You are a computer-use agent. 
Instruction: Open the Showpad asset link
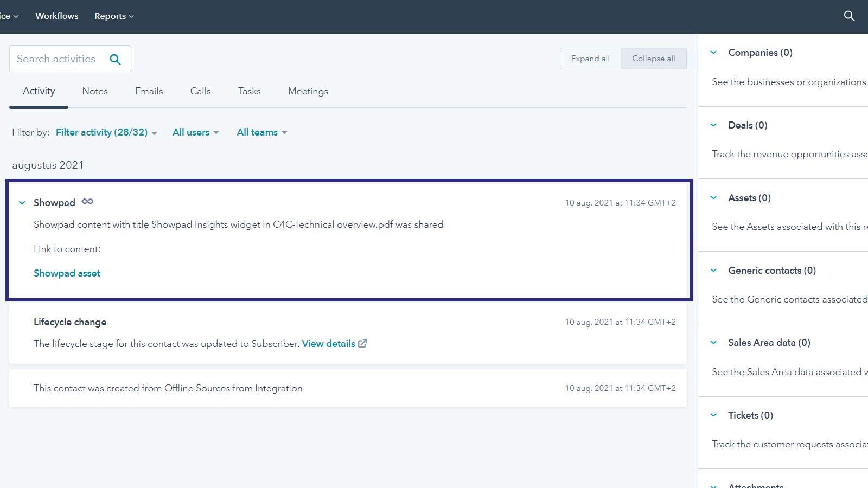click(67, 273)
